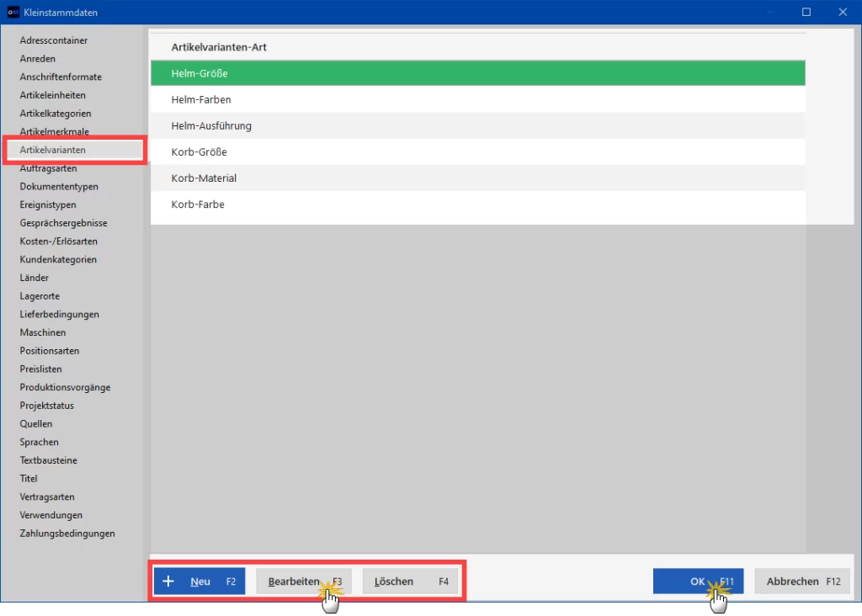The image size is (862, 616).
Task: Cancel using Abbrechen F12 button
Action: (x=802, y=581)
